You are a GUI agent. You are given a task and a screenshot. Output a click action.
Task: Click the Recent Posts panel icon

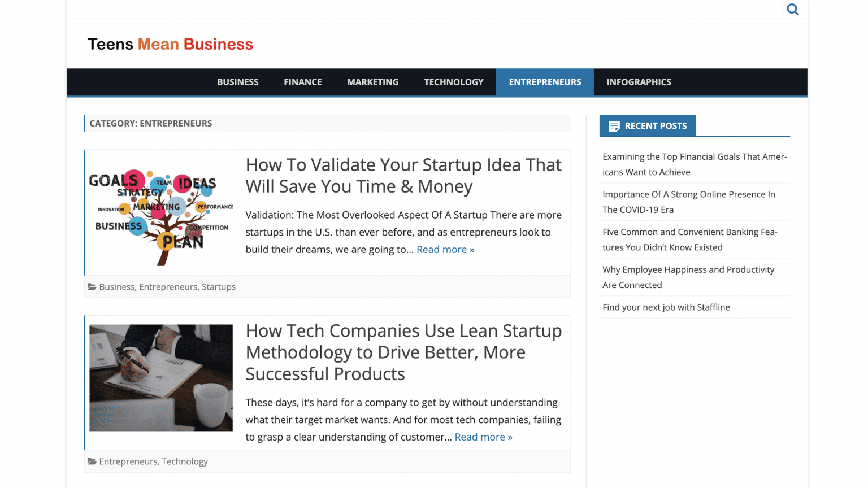614,125
